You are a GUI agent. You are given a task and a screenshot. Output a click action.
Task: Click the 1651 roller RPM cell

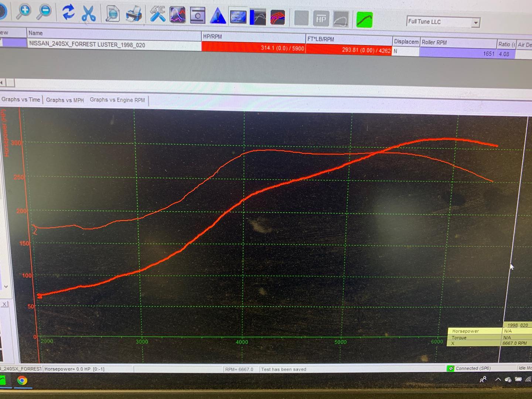click(x=458, y=53)
